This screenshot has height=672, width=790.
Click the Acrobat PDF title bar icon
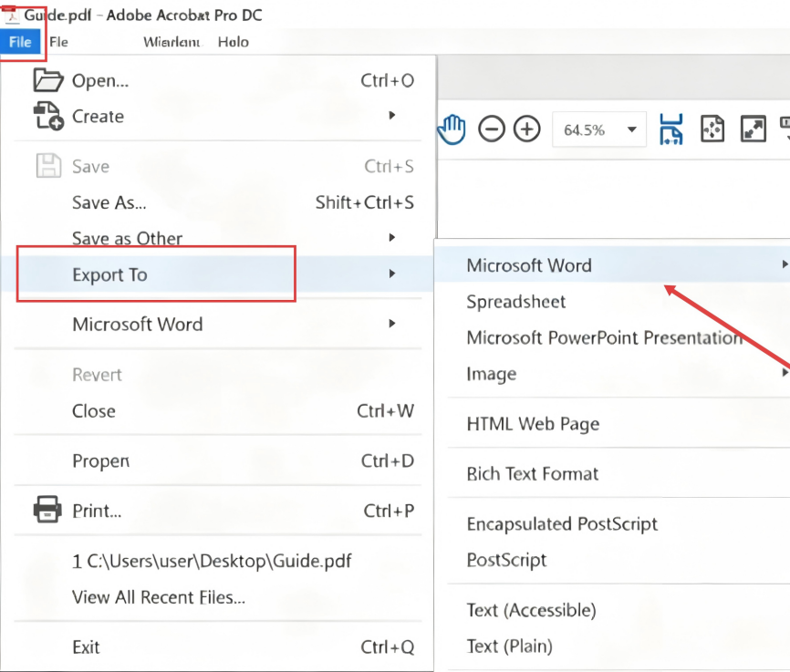pos(11,15)
